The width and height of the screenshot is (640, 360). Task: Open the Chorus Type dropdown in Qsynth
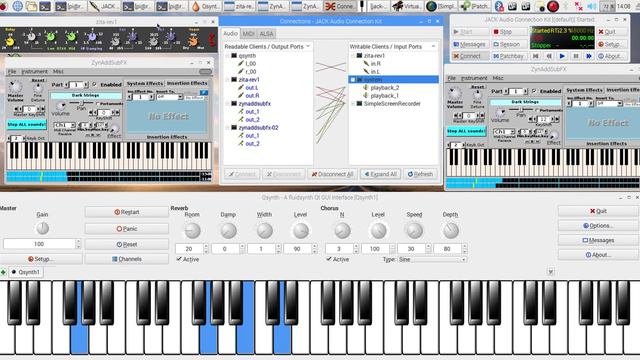coord(432,260)
